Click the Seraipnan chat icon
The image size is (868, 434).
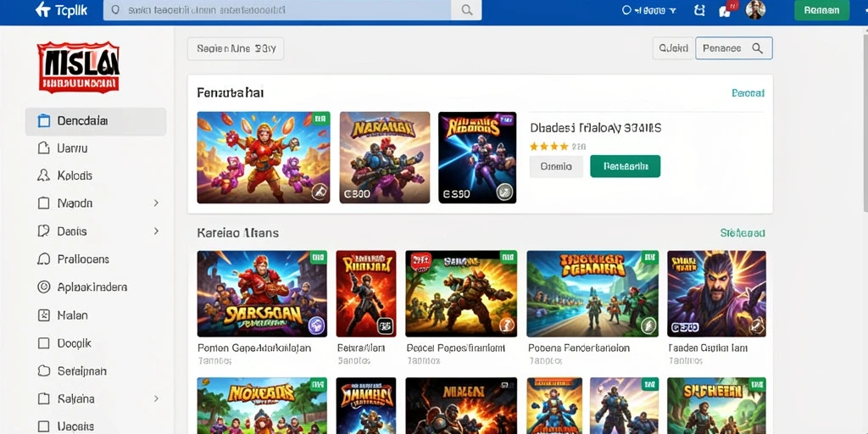click(43, 371)
